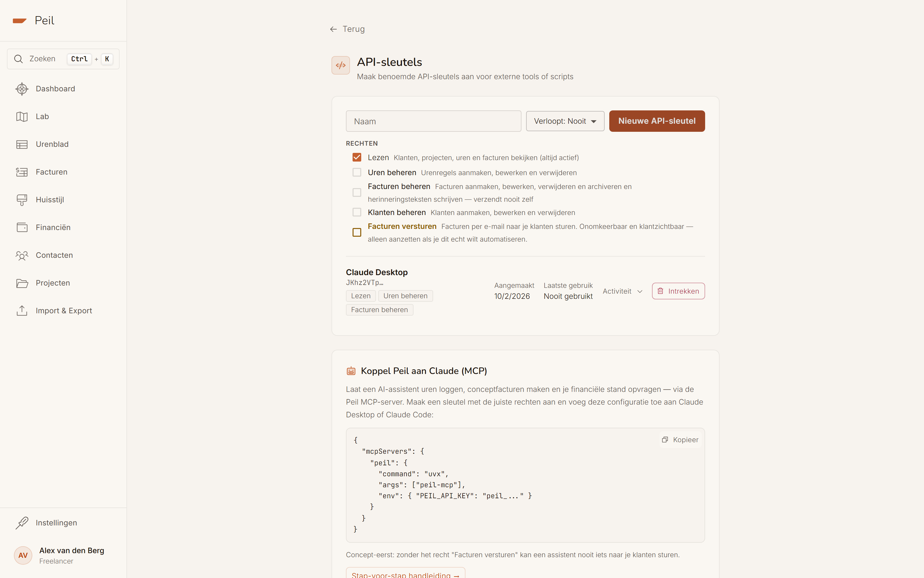
Task: Open Import & Export via upload icon
Action: point(22,311)
